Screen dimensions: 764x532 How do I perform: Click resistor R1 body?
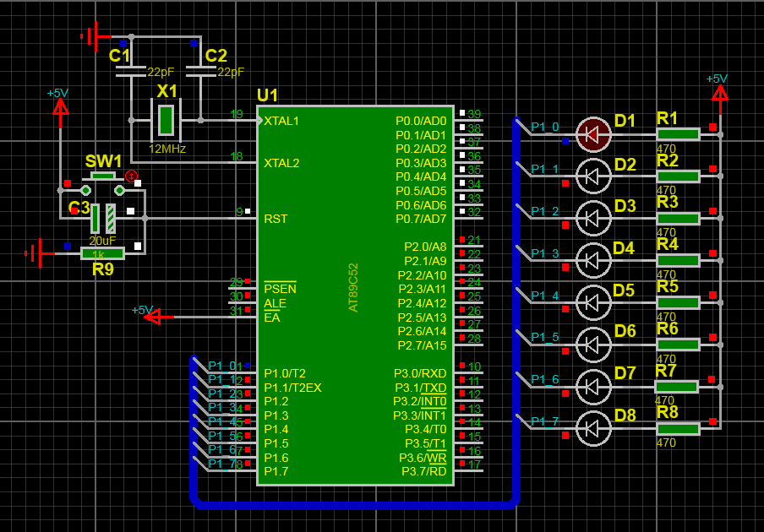679,134
